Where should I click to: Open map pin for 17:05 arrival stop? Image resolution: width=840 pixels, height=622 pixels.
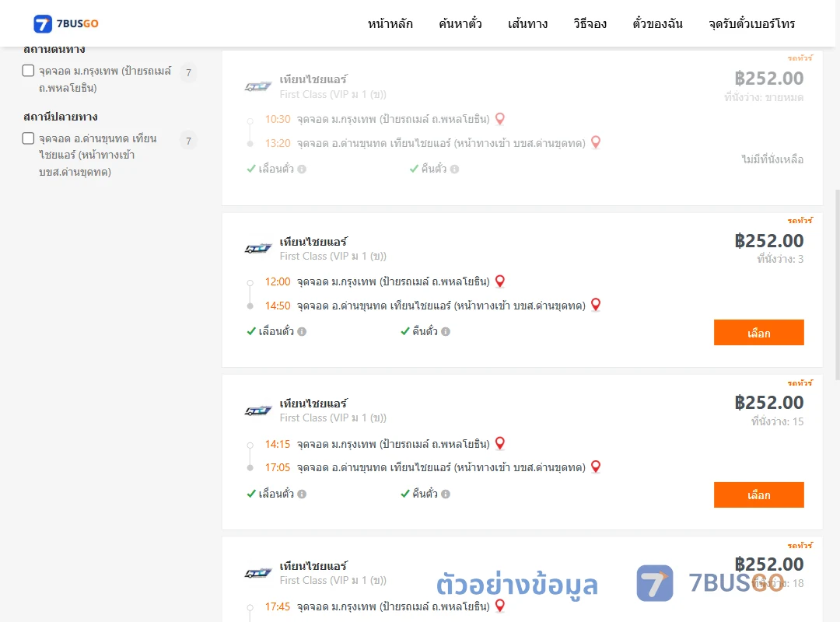click(596, 466)
